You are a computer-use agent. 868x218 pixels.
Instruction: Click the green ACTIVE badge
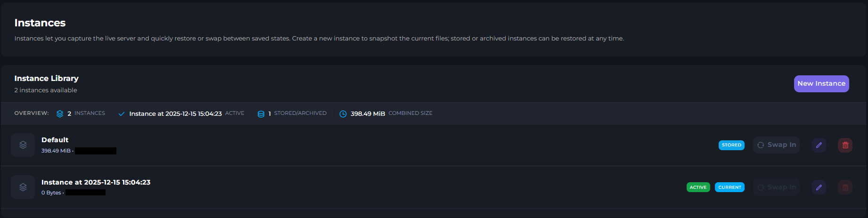[698, 187]
